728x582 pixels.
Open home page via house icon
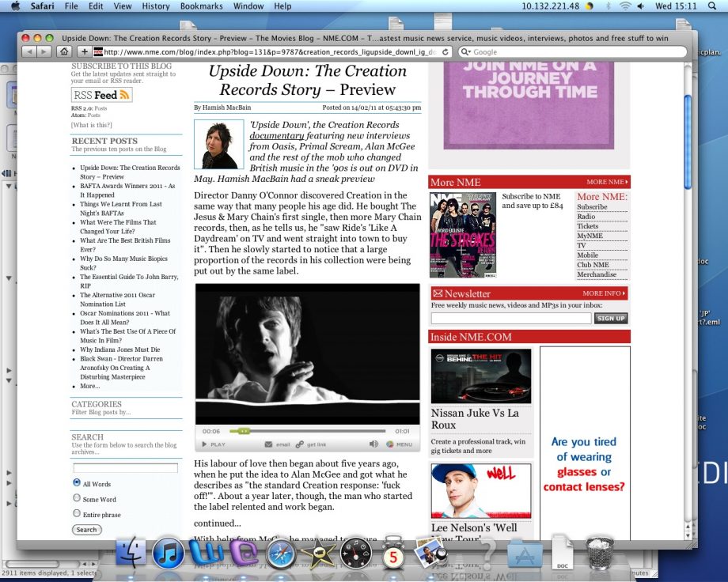point(64,51)
